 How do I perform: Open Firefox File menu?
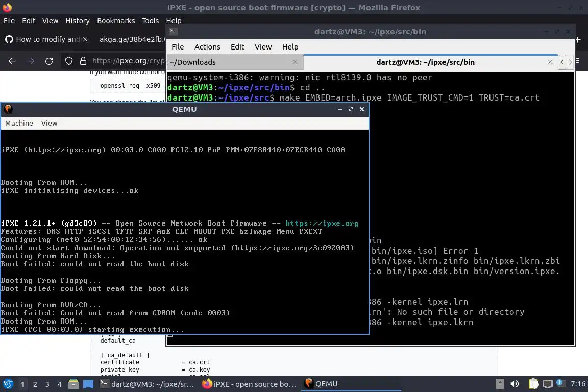9,21
